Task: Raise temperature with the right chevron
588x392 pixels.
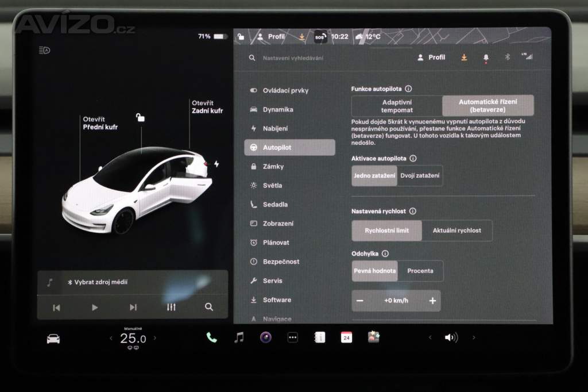Action: [154, 338]
